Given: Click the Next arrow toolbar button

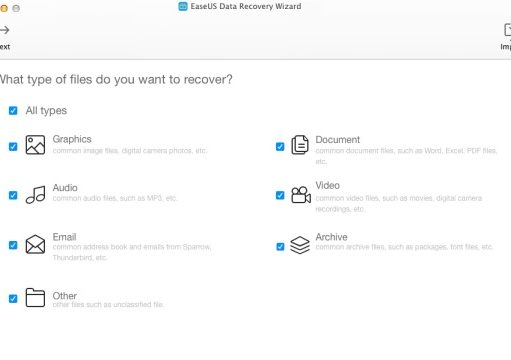Looking at the screenshot, I should click(x=5, y=37).
